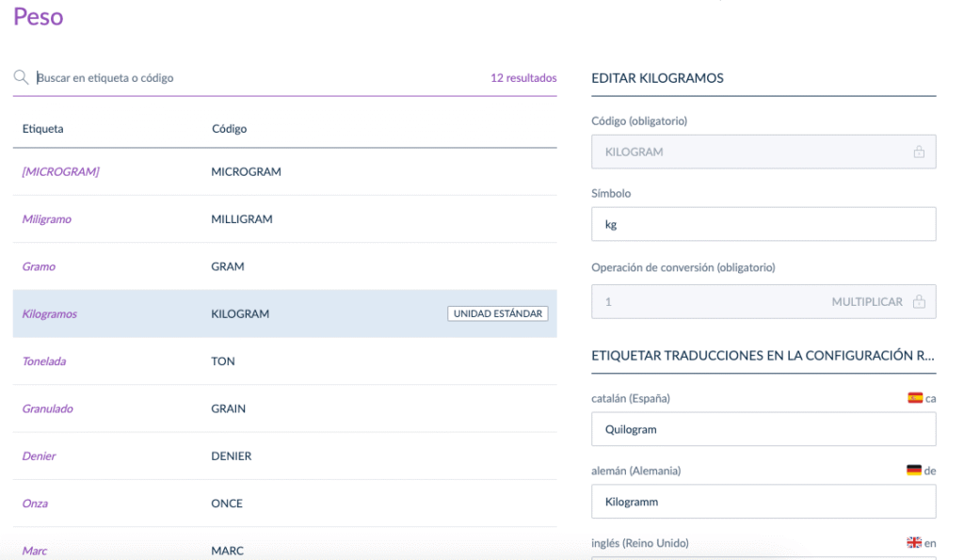
Task: Click the UK flag icon for inglés
Action: click(x=913, y=542)
